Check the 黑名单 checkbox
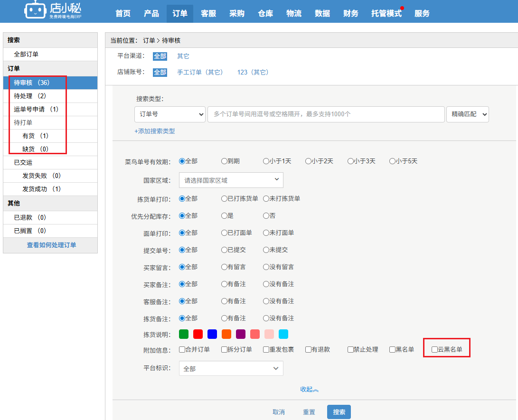Image resolution: width=518 pixels, height=420 pixels. pyautogui.click(x=393, y=349)
